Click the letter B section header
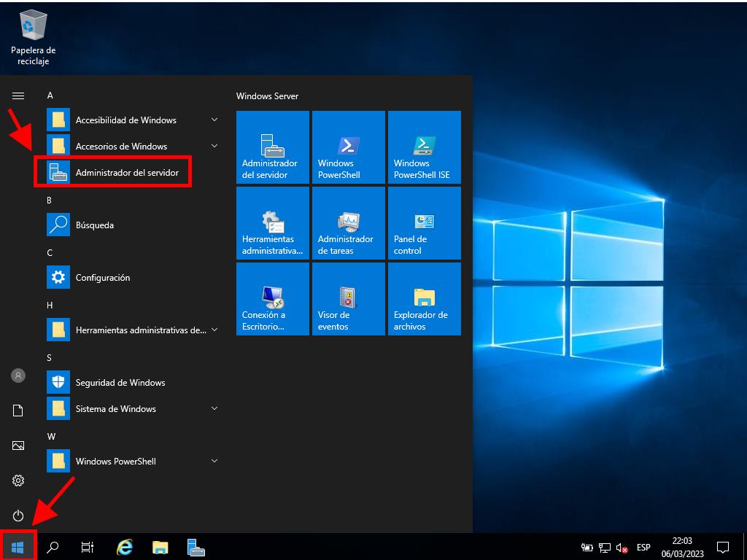The width and height of the screenshot is (747, 560). pyautogui.click(x=49, y=201)
